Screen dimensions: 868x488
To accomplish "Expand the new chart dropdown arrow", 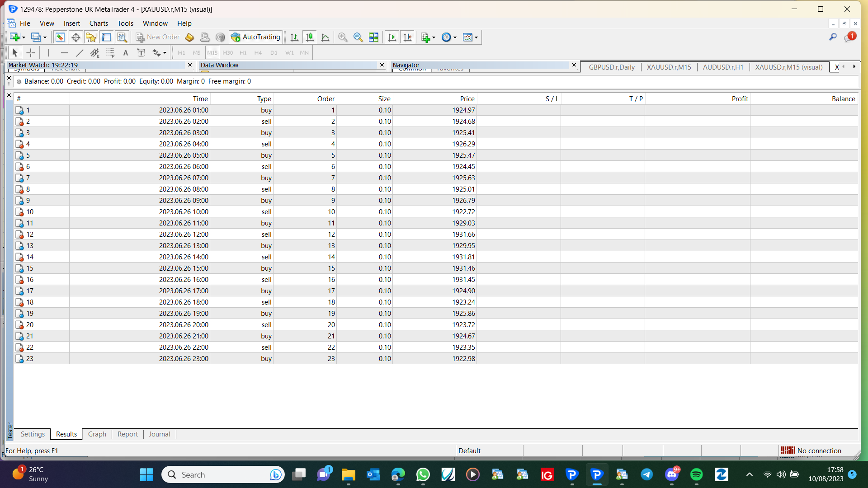I will tap(24, 38).
